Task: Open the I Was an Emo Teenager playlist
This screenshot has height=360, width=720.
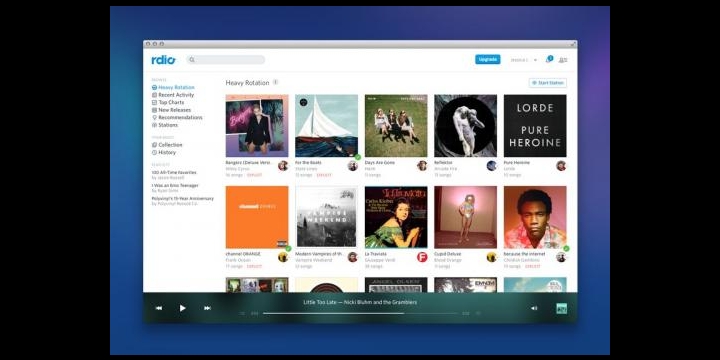Action: coord(175,187)
